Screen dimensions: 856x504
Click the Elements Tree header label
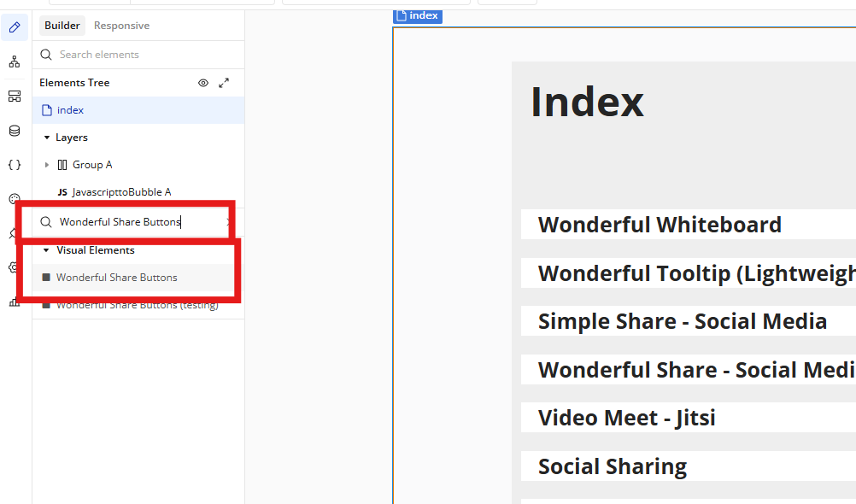pyautogui.click(x=74, y=83)
